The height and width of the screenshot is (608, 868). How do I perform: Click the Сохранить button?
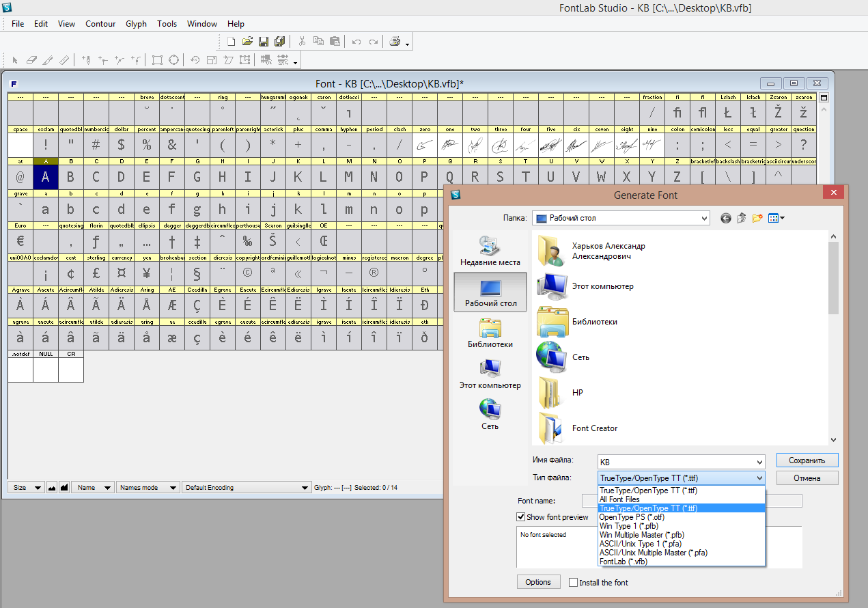click(807, 460)
